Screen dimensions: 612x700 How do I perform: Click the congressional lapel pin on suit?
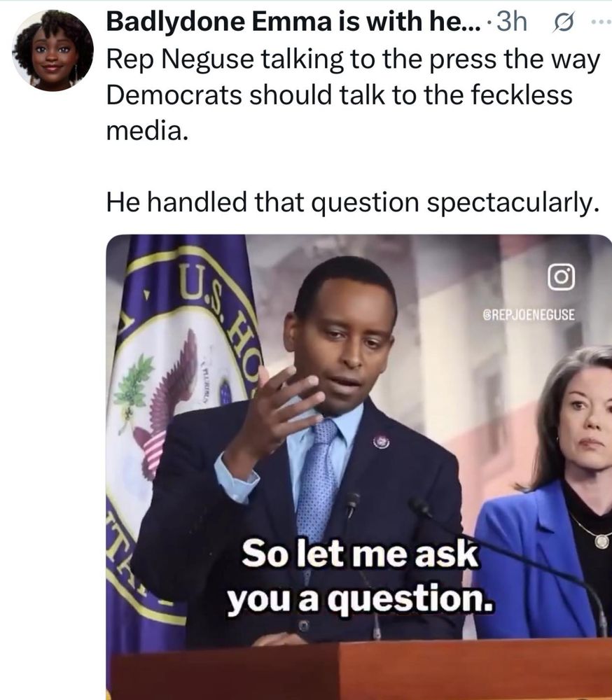coord(381,441)
